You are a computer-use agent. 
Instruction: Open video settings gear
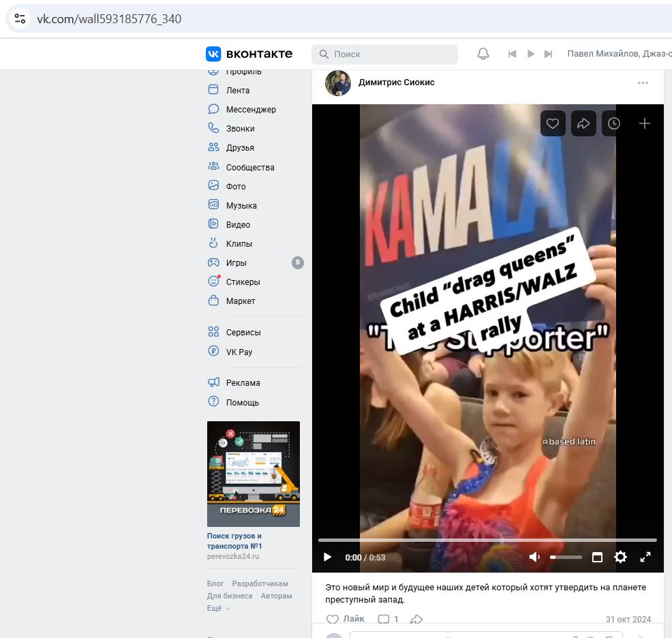(x=621, y=557)
